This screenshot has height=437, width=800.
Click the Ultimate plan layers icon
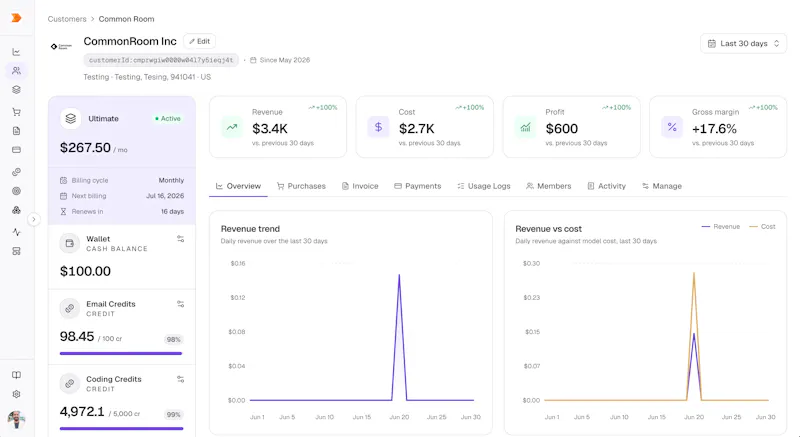pyautogui.click(x=70, y=119)
